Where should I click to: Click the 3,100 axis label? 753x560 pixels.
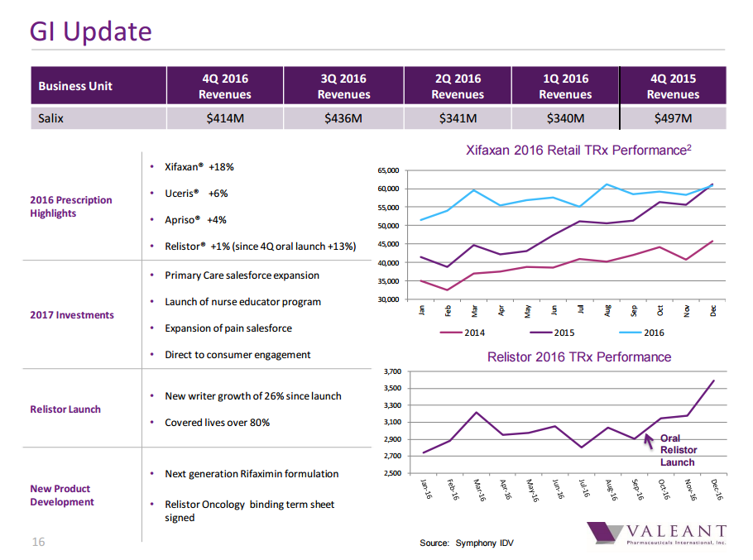point(392,423)
